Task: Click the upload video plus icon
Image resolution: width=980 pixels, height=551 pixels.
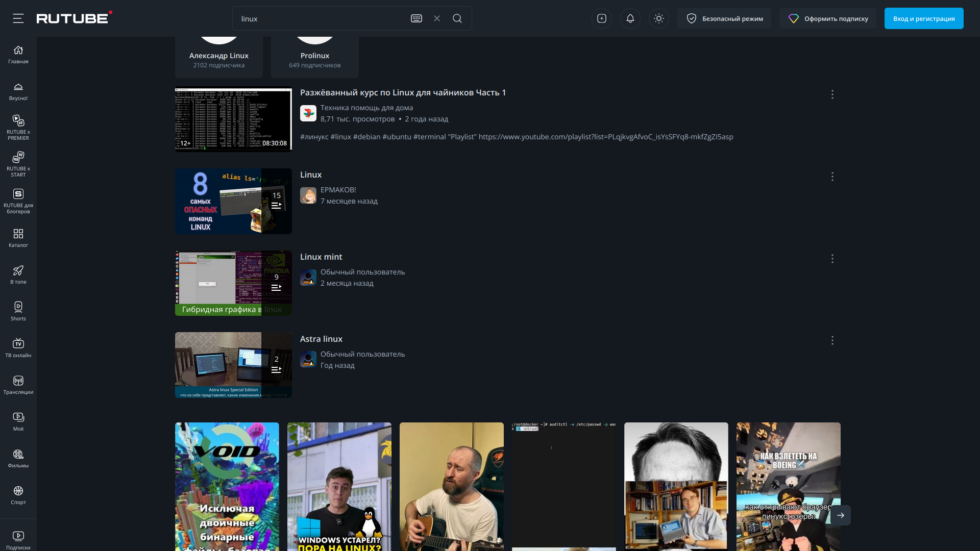Action: 602,18
